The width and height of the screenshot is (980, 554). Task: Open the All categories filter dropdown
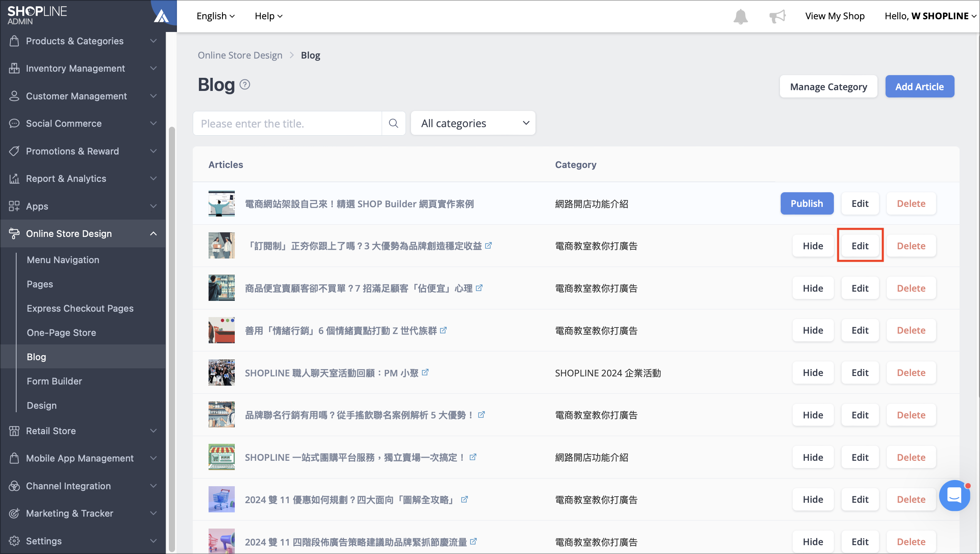[x=473, y=123]
